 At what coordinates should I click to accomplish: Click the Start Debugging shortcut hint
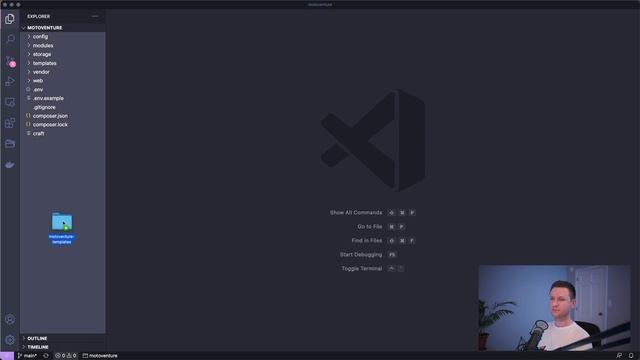click(368, 255)
